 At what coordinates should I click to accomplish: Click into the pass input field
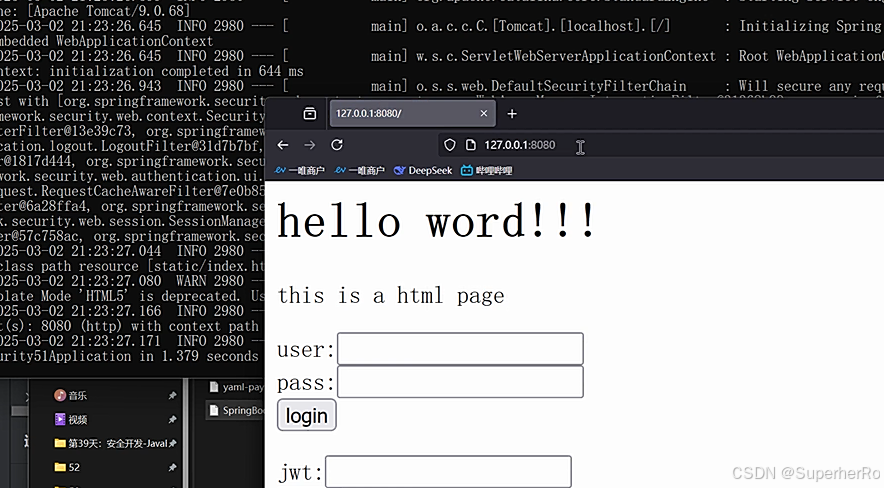460,381
